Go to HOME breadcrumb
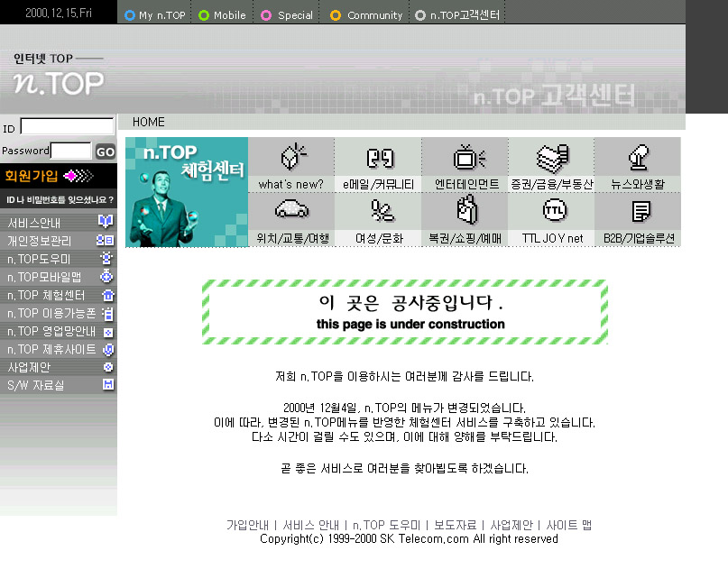The image size is (728, 569). pyautogui.click(x=149, y=122)
